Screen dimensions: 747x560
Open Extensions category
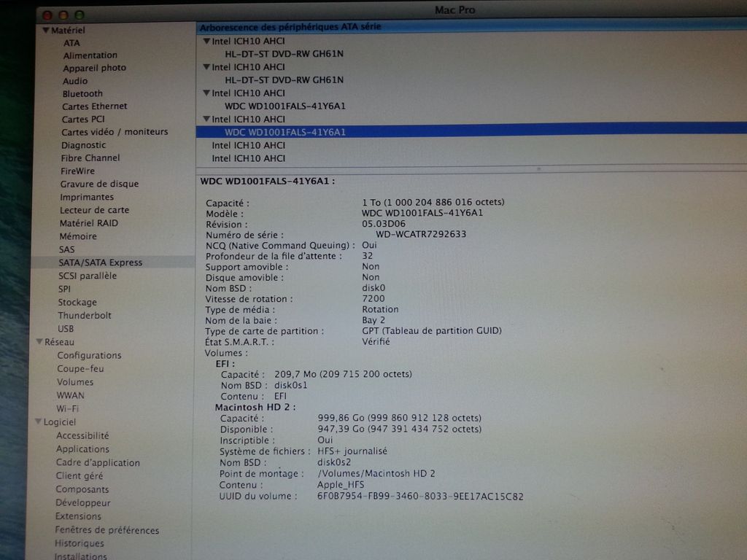point(78,516)
